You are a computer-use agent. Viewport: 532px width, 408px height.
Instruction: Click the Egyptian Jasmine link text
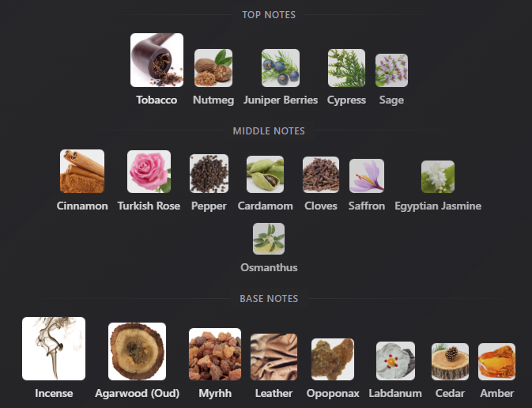[x=438, y=206]
